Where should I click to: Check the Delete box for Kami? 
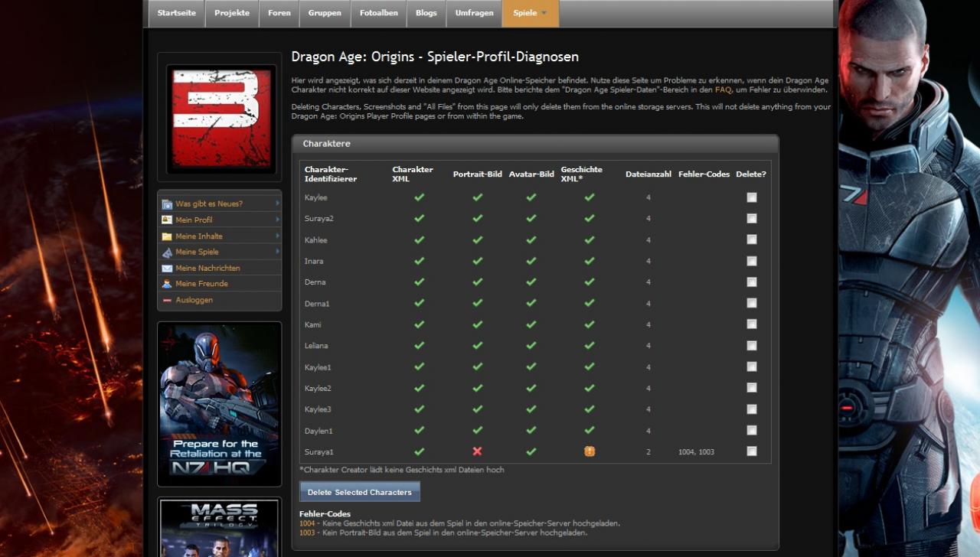pos(752,324)
